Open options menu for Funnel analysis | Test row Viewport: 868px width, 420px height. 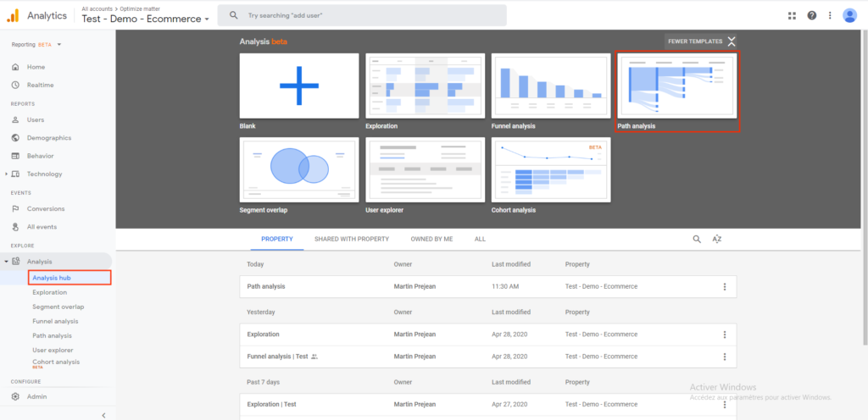[725, 356]
